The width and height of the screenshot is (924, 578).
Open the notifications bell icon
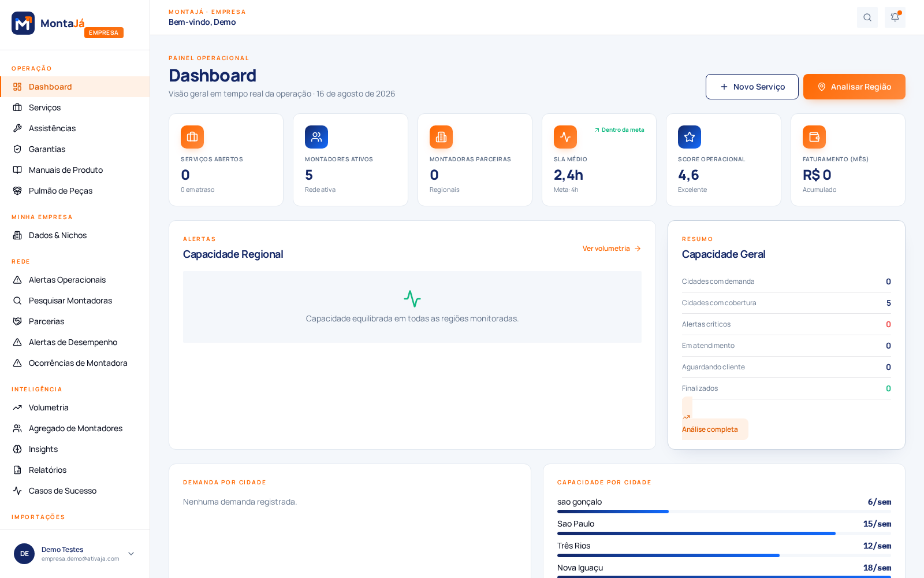(x=895, y=17)
